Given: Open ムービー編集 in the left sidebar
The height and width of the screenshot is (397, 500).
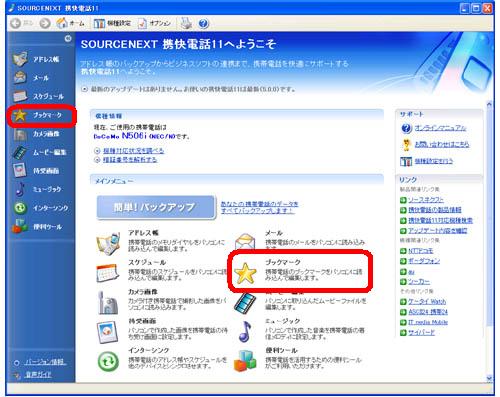Looking at the screenshot, I should pos(39,152).
